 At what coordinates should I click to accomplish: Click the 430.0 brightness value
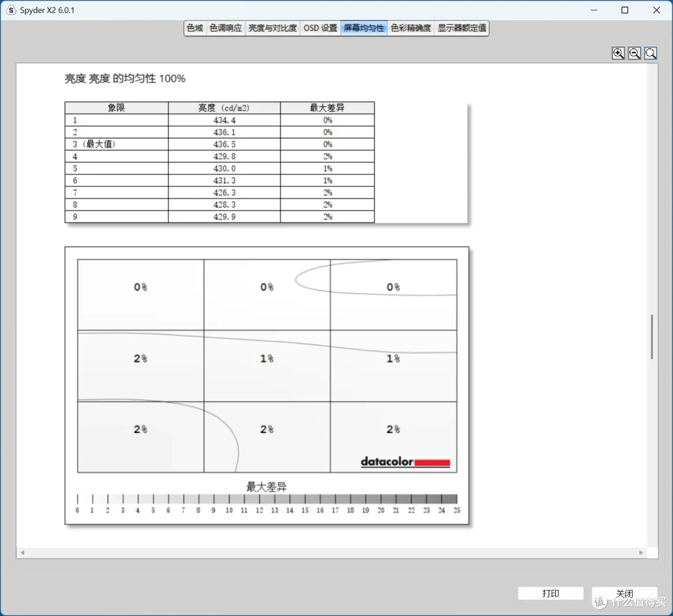[224, 168]
